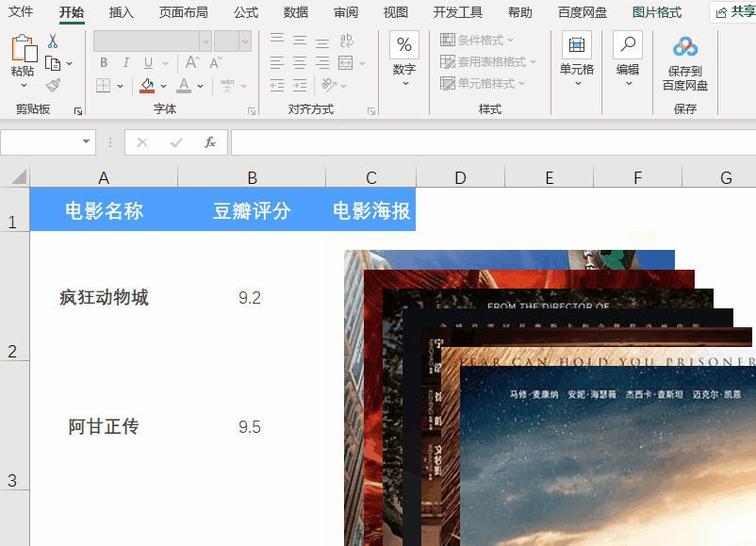Select column A header
Viewport: 756px width, 546px height.
click(104, 177)
